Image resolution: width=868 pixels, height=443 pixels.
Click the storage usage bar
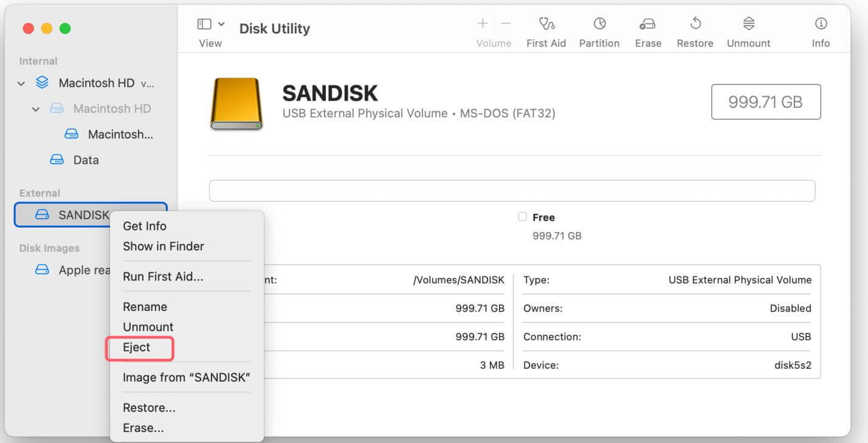(x=512, y=190)
